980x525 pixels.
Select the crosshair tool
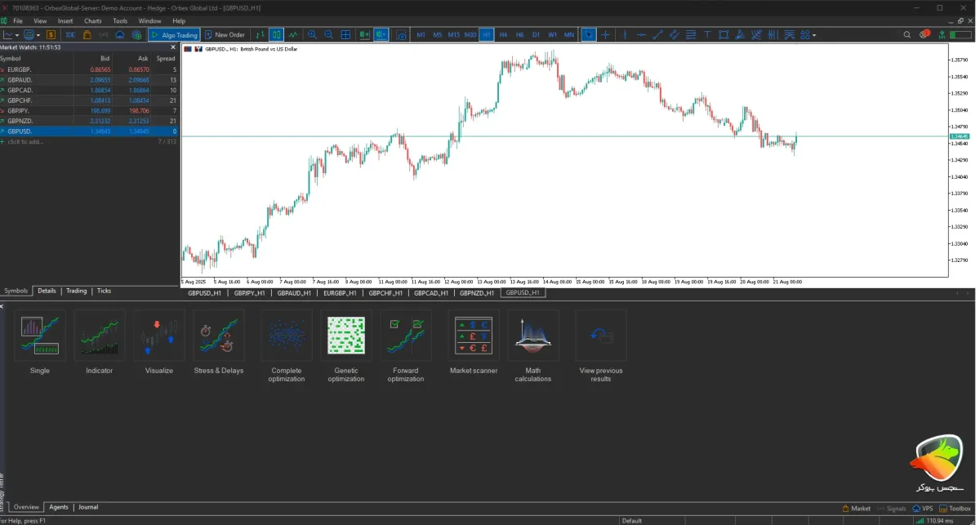click(605, 35)
